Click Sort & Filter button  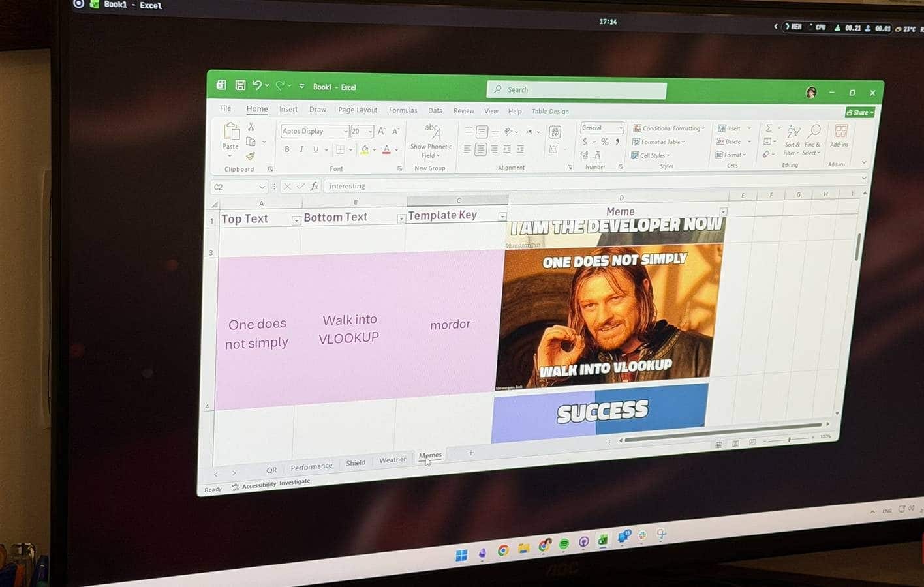[792, 139]
